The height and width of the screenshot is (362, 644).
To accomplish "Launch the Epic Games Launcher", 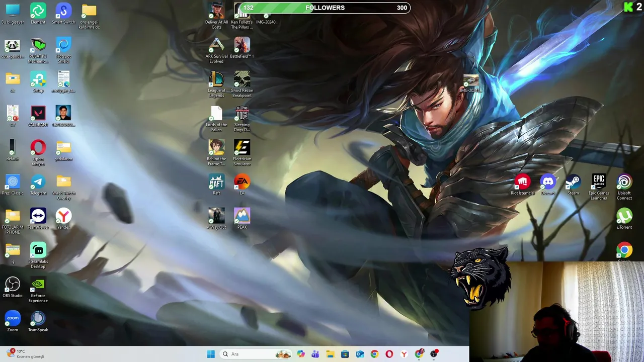I will tap(599, 187).
